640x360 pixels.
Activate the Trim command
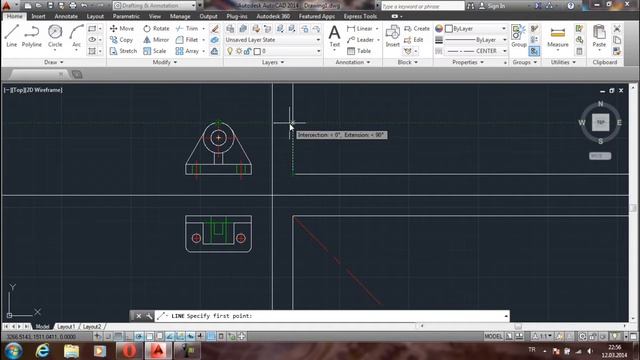[x=187, y=29]
